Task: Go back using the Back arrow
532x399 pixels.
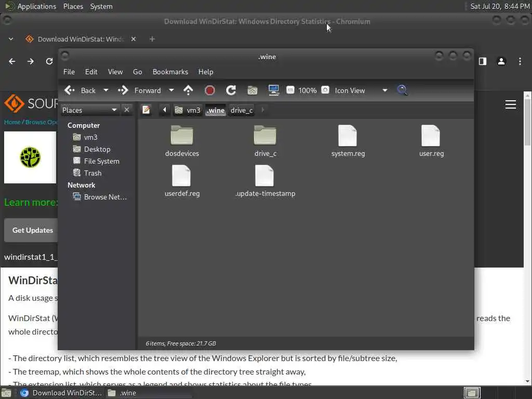Action: [79, 90]
